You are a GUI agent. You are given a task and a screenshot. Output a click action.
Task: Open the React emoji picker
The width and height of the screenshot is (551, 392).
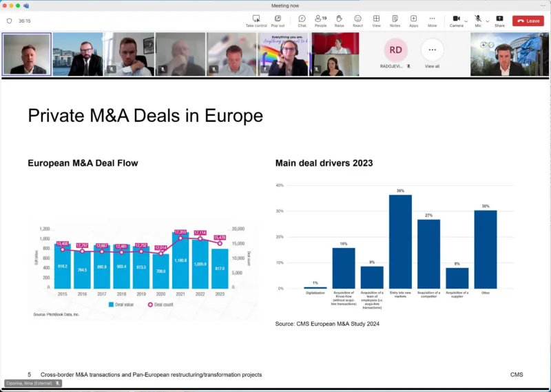357,20
